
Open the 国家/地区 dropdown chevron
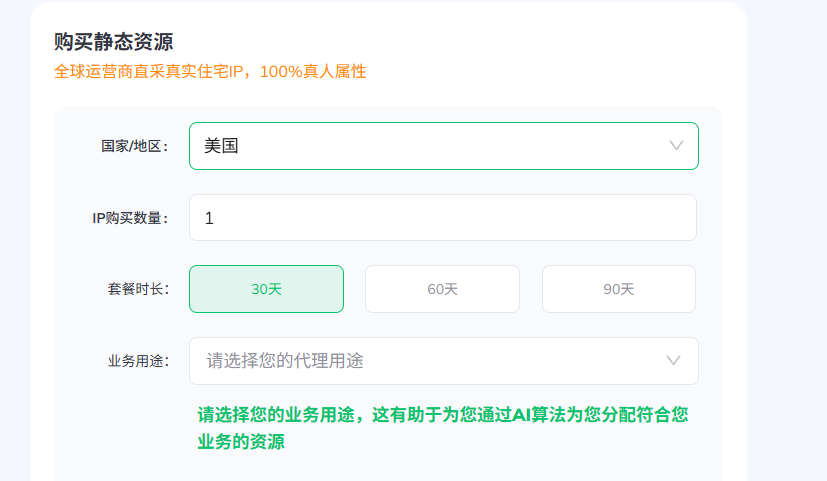[x=676, y=146]
